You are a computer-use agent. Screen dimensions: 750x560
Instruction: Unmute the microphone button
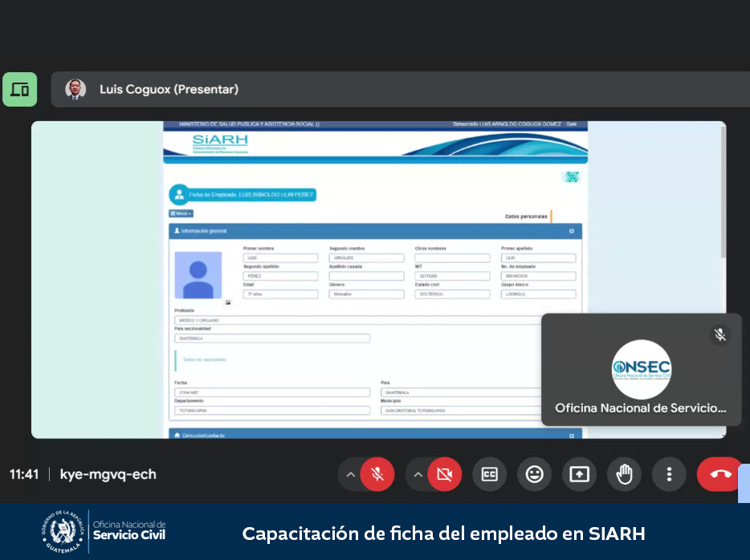(x=377, y=474)
